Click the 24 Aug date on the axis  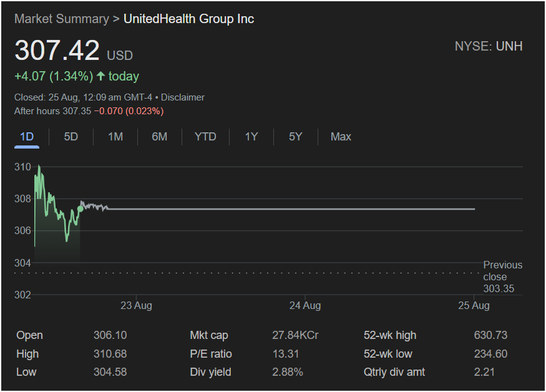click(305, 305)
